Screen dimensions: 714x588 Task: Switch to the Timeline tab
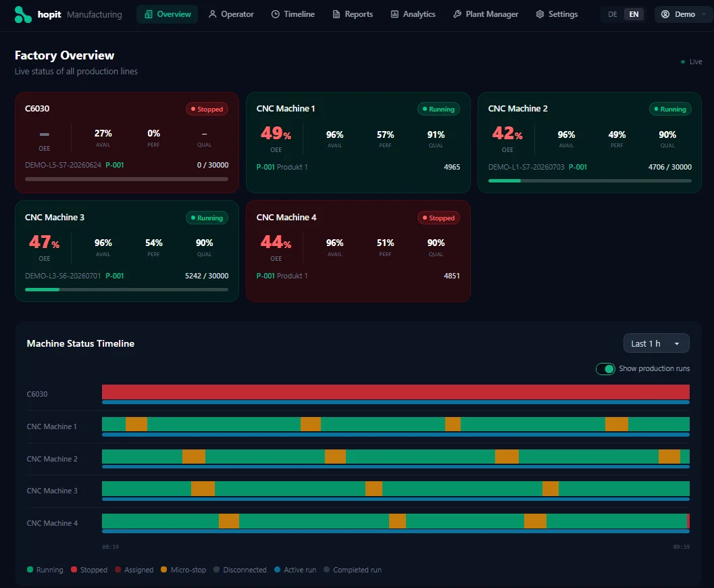click(292, 14)
